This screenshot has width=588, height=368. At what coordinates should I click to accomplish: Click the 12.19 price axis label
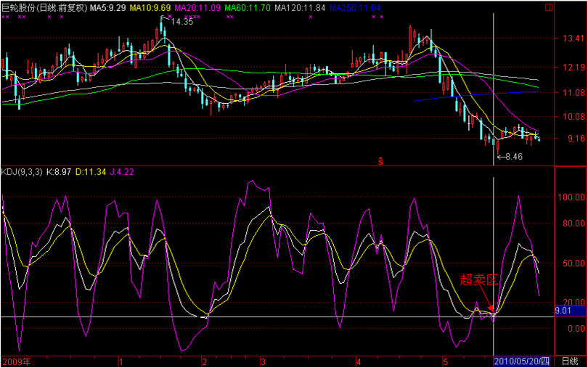tap(573, 68)
